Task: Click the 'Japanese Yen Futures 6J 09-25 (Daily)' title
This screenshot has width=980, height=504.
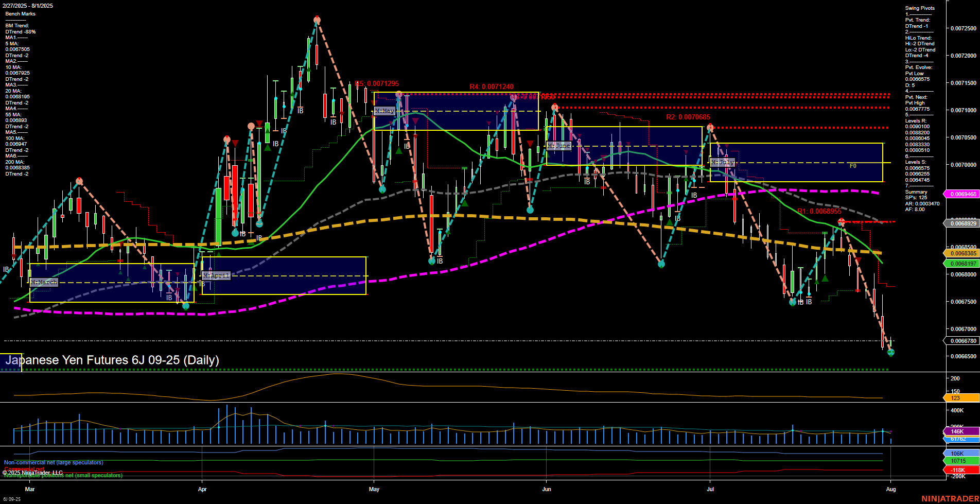Action: 112,360
